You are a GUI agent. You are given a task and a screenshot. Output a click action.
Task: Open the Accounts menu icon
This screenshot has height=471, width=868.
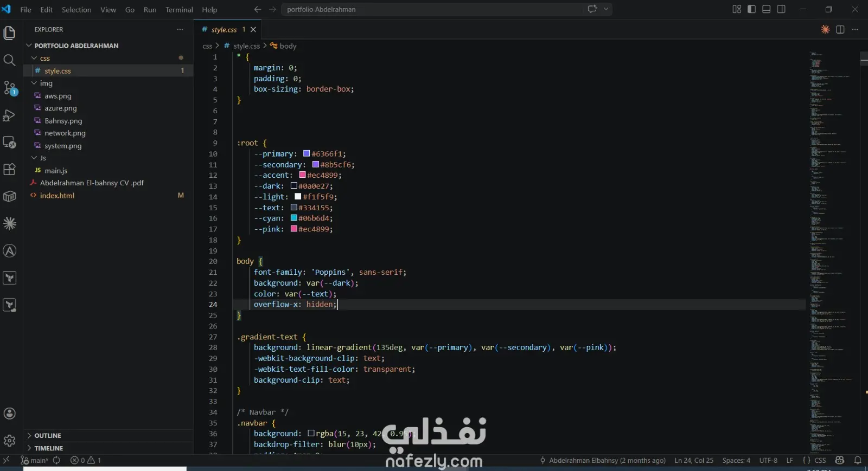pyautogui.click(x=9, y=414)
